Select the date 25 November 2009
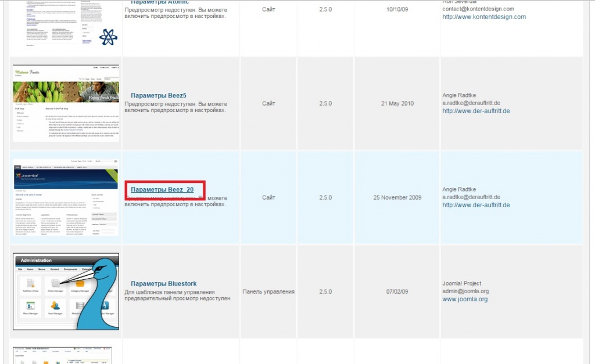 click(x=397, y=197)
